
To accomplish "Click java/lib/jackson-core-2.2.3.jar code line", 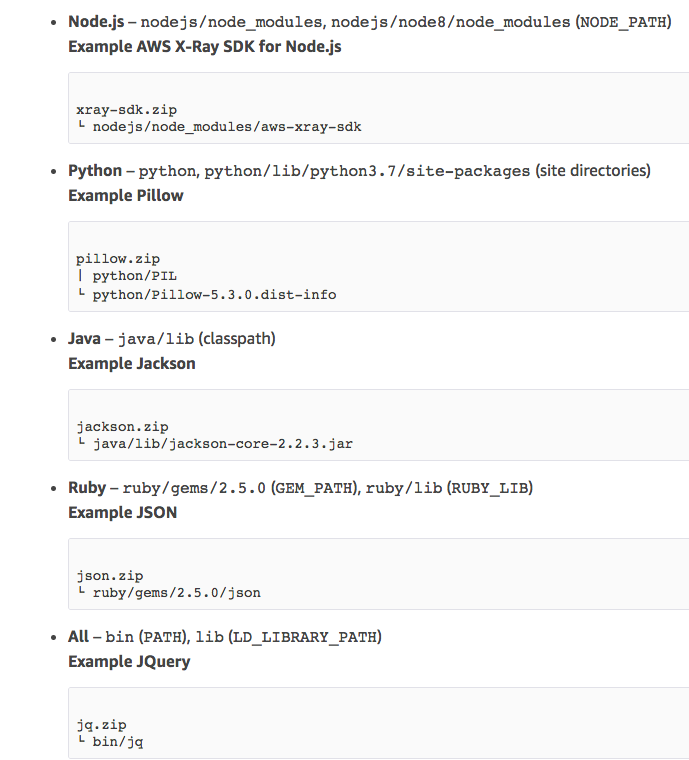I will click(223, 443).
